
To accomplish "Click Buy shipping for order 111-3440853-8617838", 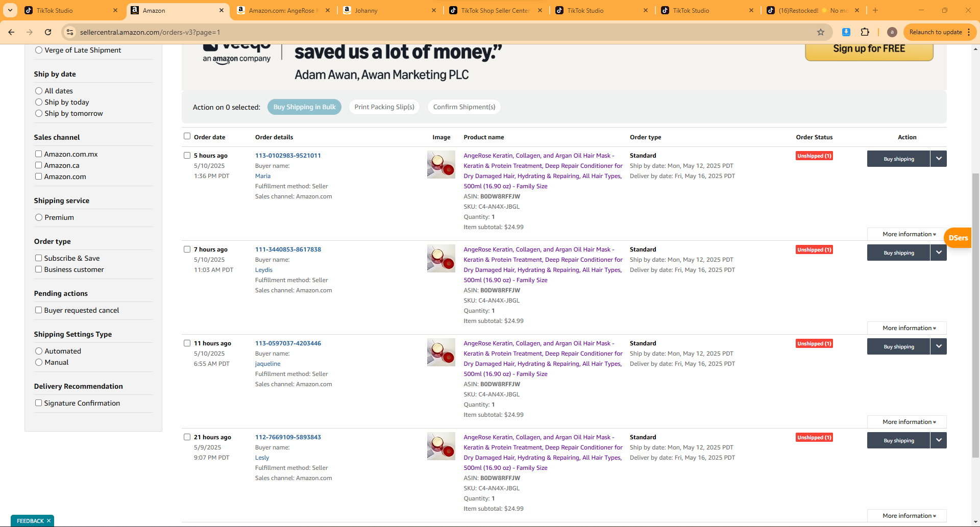I will tap(898, 253).
